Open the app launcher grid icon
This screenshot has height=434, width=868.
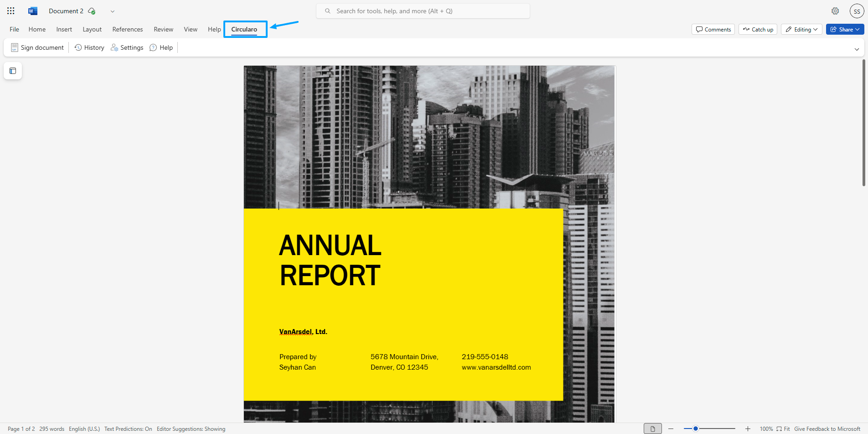click(x=11, y=11)
